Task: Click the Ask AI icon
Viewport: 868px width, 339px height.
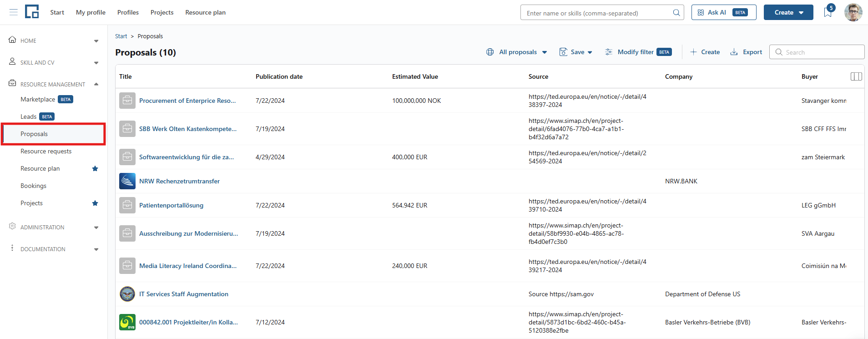Action: click(x=701, y=12)
